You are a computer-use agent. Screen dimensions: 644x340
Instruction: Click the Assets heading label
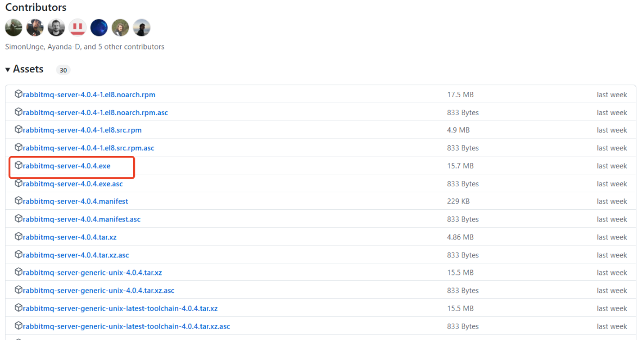28,69
